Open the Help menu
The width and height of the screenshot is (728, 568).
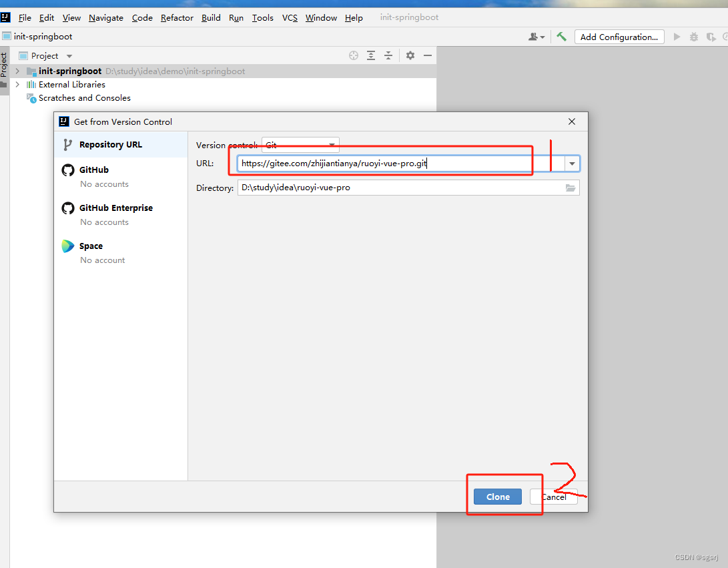click(x=353, y=17)
